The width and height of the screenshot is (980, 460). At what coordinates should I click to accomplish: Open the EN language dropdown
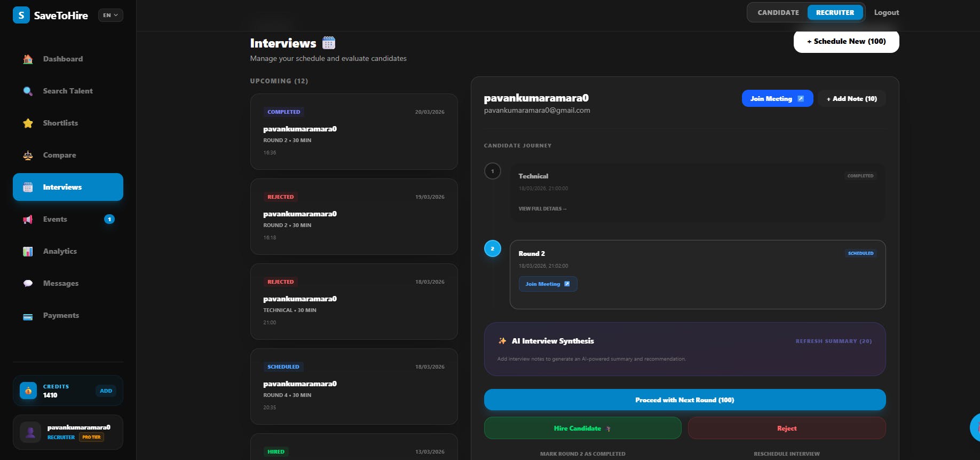(110, 15)
